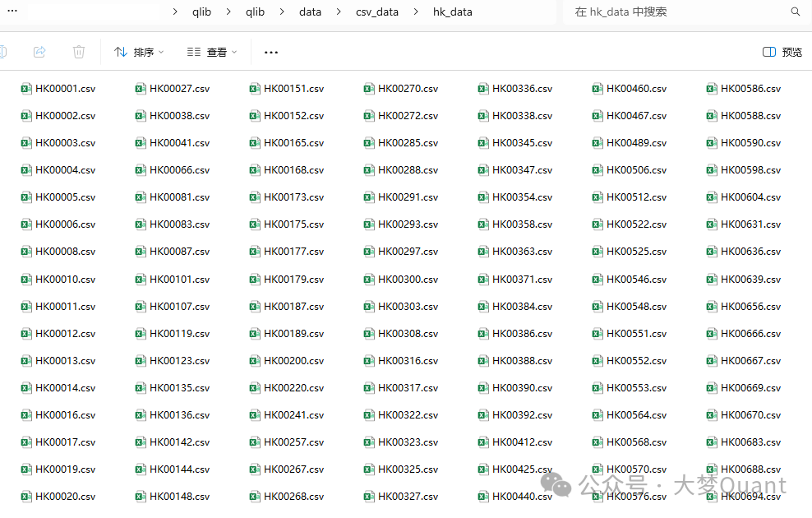The width and height of the screenshot is (812, 518).
Task: Expand the chevron after data breadcrumb
Action: pos(339,12)
